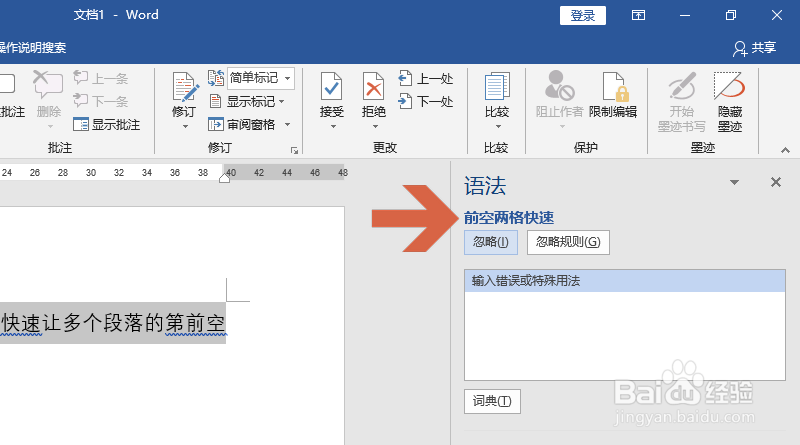Open the Track Changes (修订) dropdown arrow
800x445 pixels.
[185, 126]
